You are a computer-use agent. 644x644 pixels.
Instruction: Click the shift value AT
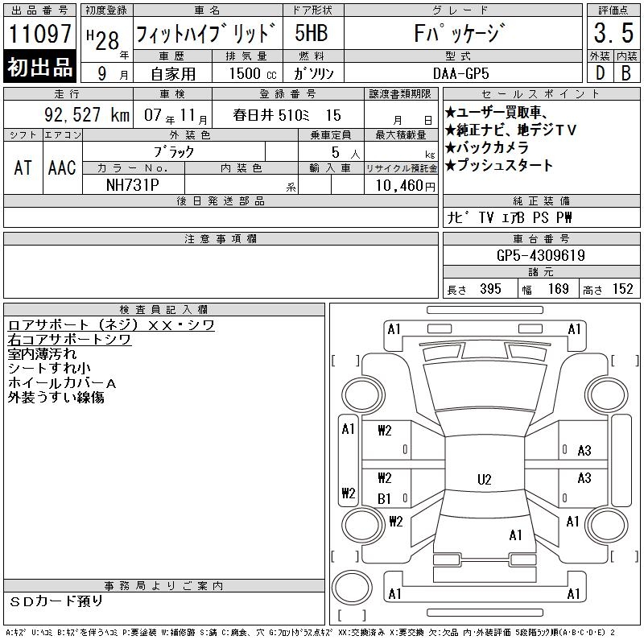click(23, 167)
